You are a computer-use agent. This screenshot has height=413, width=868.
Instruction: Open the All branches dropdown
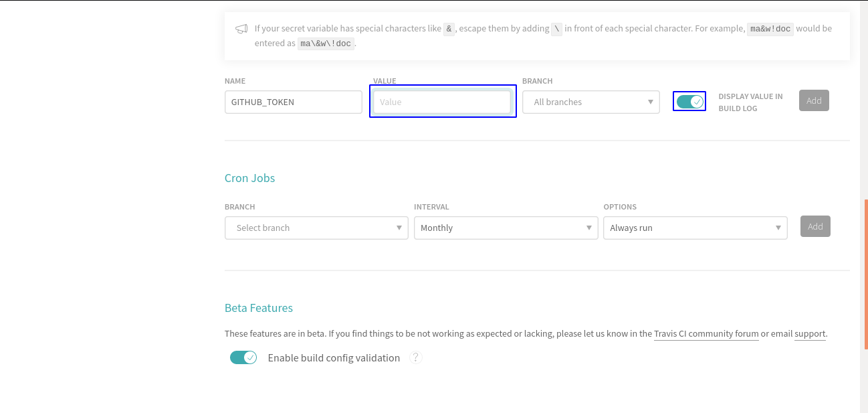590,102
